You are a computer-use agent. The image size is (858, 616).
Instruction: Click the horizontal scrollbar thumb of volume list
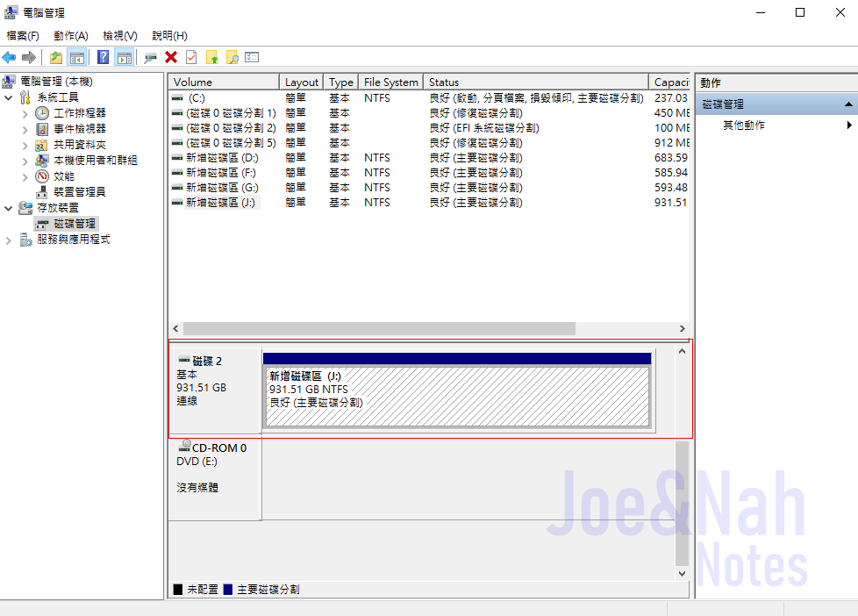pyautogui.click(x=379, y=328)
